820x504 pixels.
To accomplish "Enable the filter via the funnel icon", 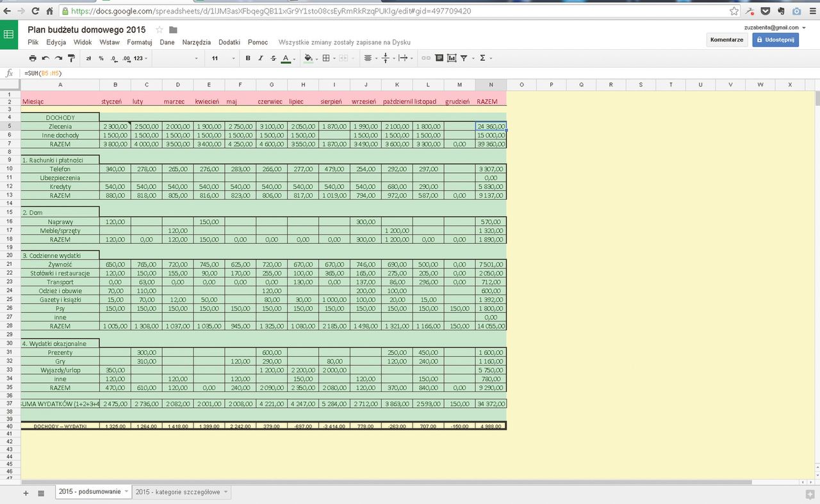I will click(464, 58).
